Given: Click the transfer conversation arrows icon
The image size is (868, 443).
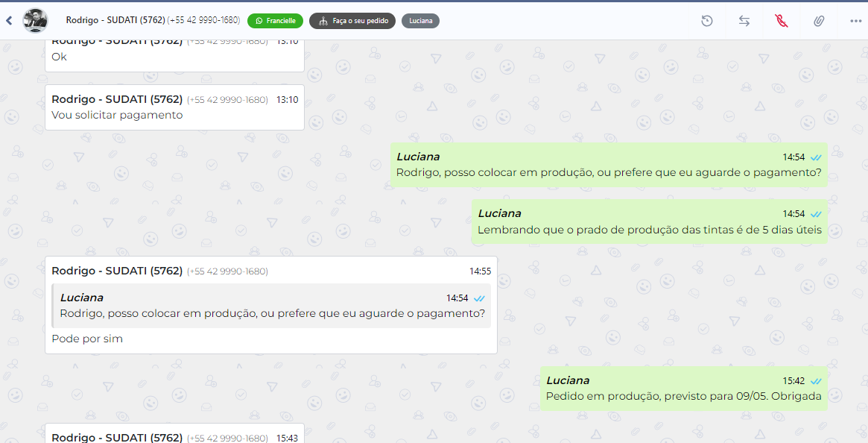Looking at the screenshot, I should [x=744, y=21].
